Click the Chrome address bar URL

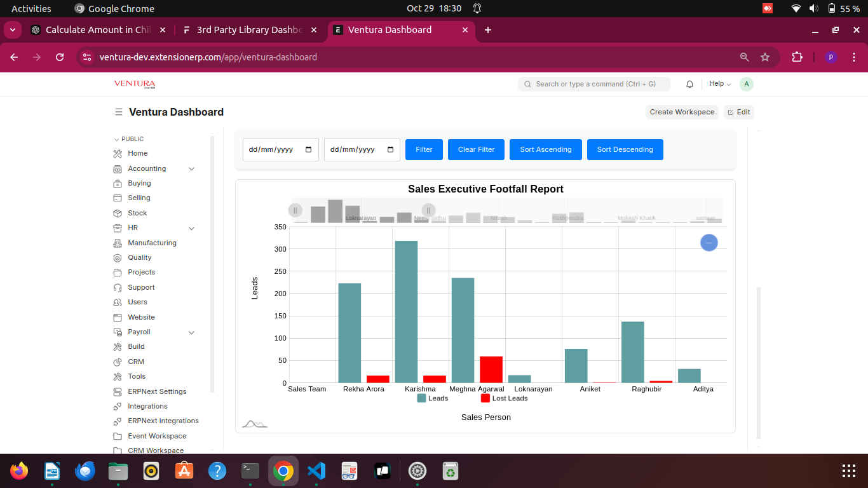point(208,57)
